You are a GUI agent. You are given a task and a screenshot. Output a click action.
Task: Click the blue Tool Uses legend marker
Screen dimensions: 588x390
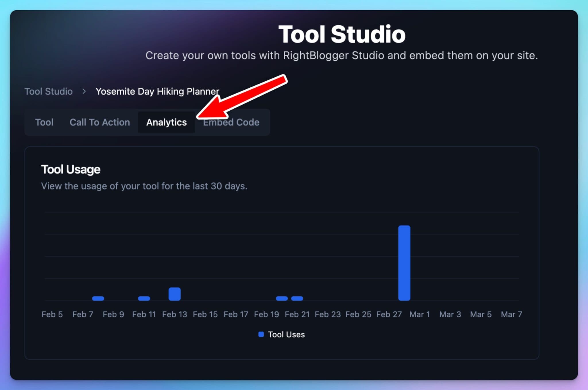coord(261,334)
